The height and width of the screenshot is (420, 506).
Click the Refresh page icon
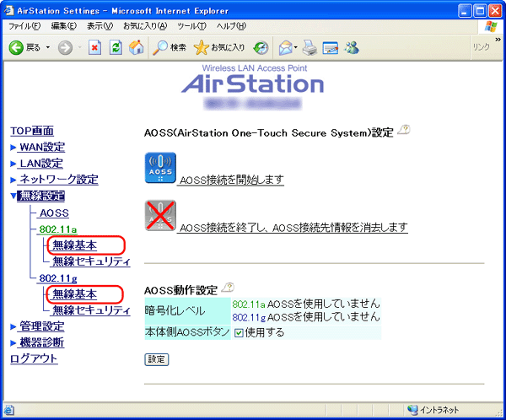(x=116, y=48)
